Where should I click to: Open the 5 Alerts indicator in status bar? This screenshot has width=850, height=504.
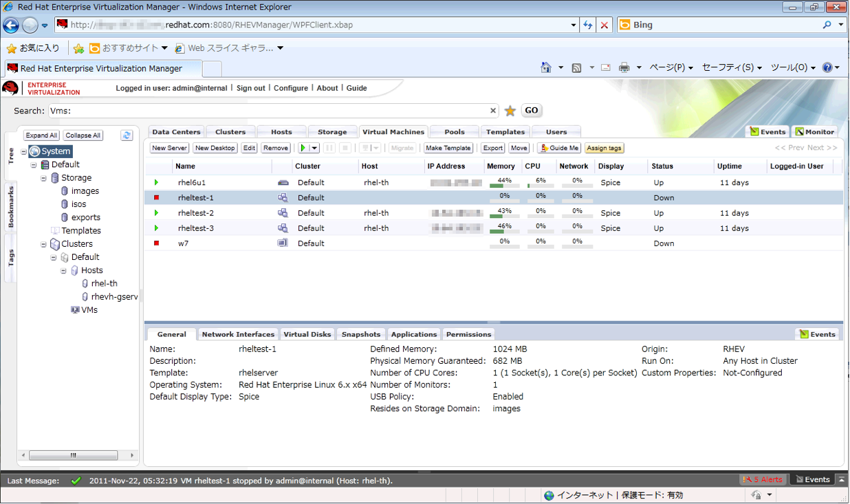762,480
